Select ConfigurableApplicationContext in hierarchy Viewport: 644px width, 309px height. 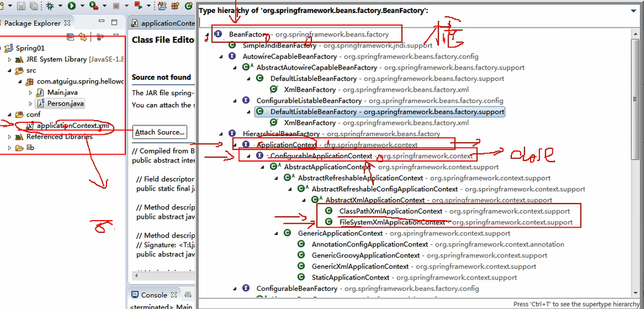click(321, 156)
